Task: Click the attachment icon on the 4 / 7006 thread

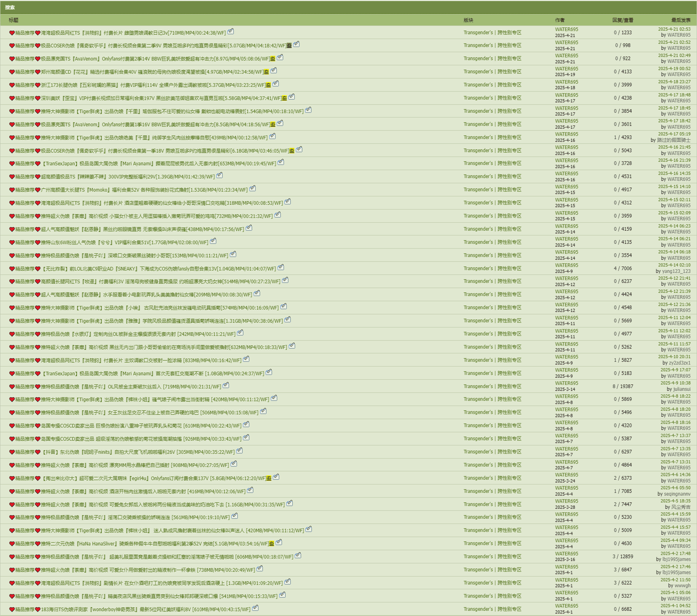Action: (281, 267)
